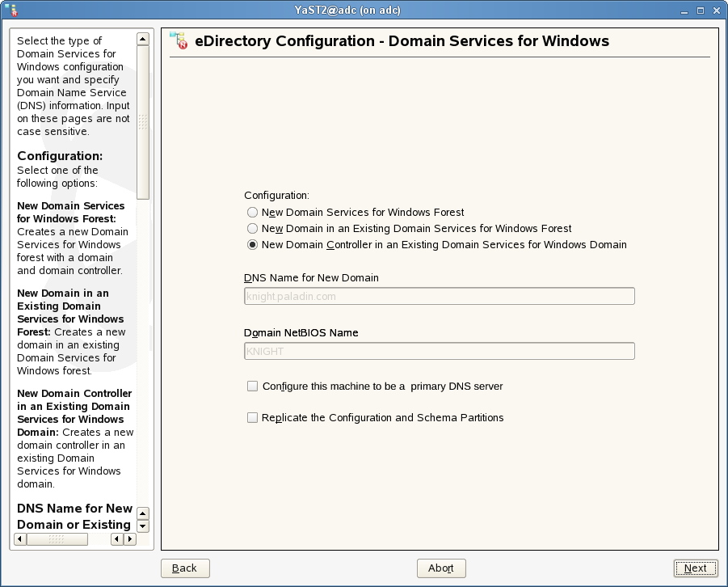
Task: Click help panel scroll down arrow at bottom
Action: 143,526
